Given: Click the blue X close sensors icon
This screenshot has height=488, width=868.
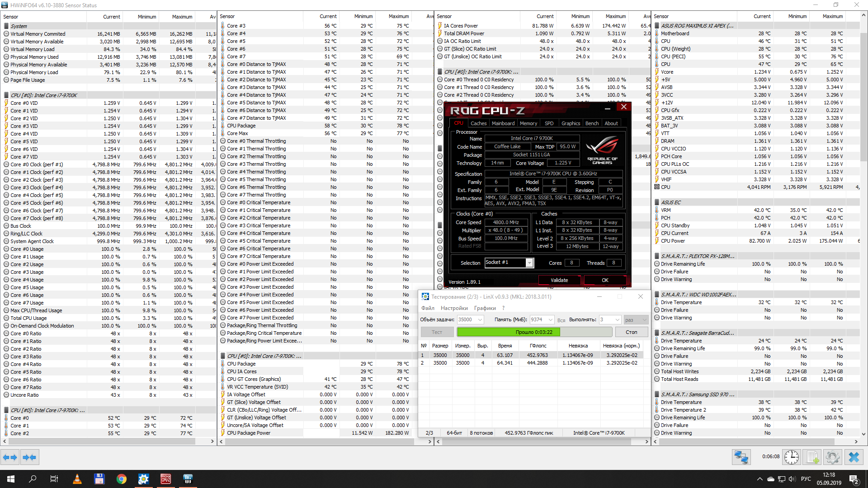Looking at the screenshot, I should [854, 457].
